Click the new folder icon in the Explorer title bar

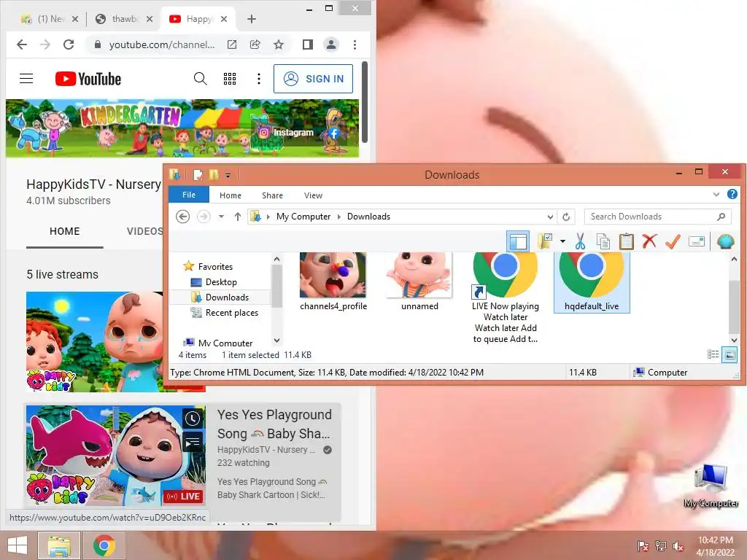point(214,175)
